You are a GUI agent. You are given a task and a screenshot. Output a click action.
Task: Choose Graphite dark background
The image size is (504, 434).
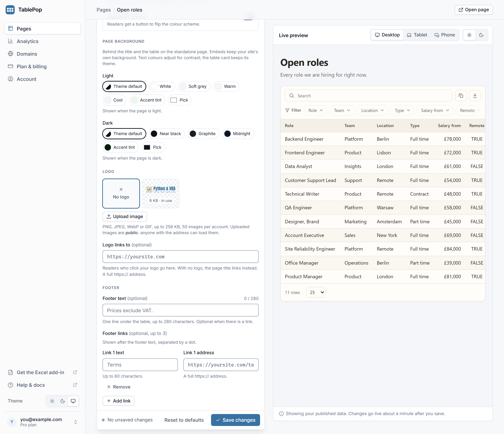click(x=203, y=134)
